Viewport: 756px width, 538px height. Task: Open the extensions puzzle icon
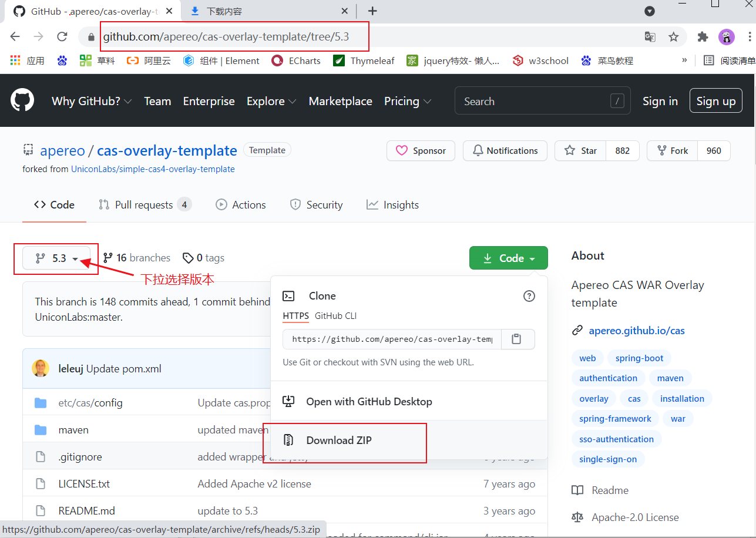point(703,37)
